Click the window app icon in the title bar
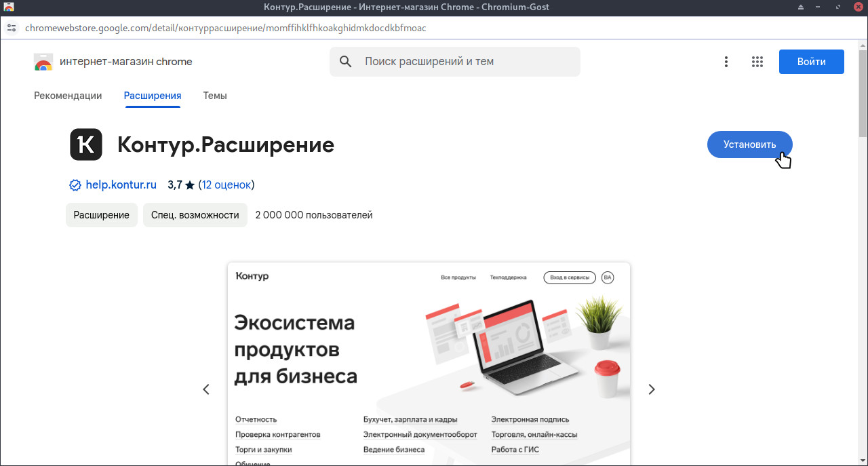 (x=9, y=7)
